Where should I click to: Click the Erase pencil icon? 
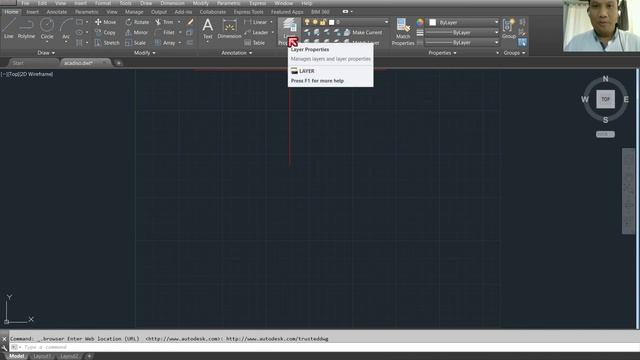190,22
